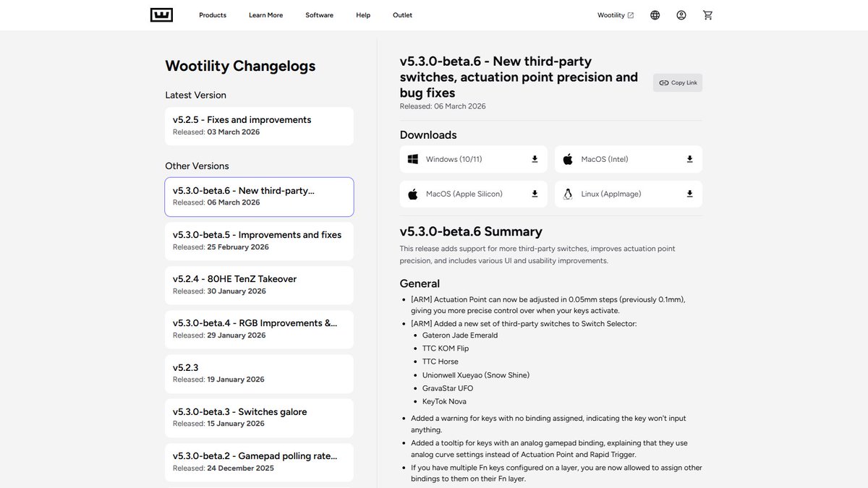Viewport: 868px width, 488px height.
Task: Open v5.2.5 Fixes and improvements changelog
Action: pyautogui.click(x=259, y=126)
